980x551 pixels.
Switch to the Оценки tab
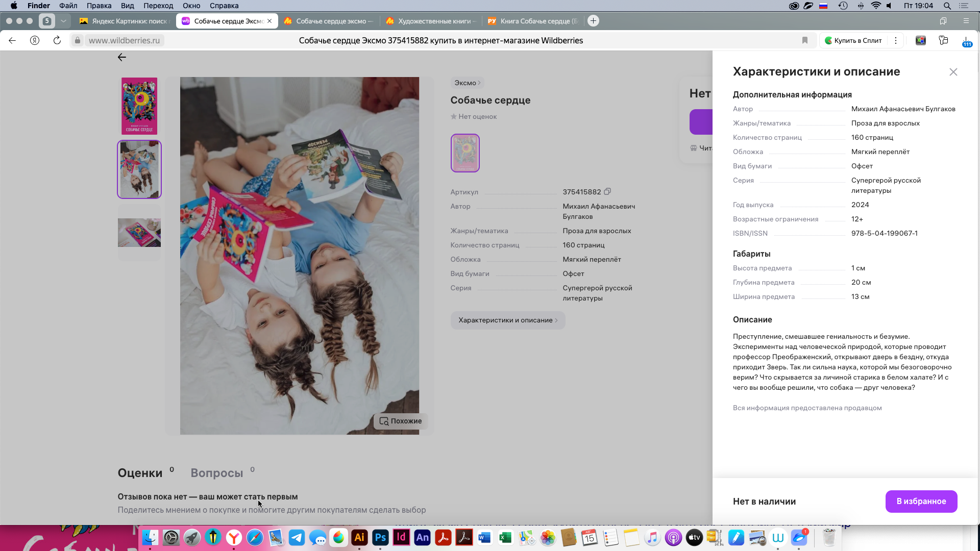click(x=140, y=473)
